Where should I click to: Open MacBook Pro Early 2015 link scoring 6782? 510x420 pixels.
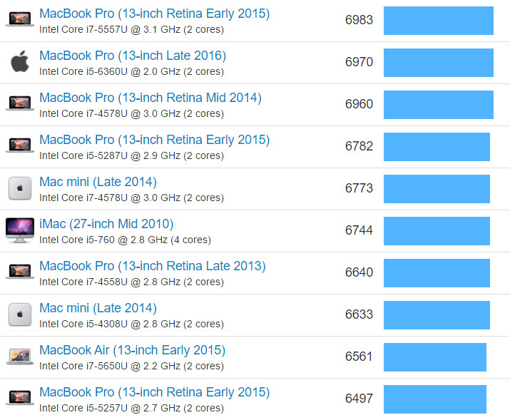coord(155,140)
